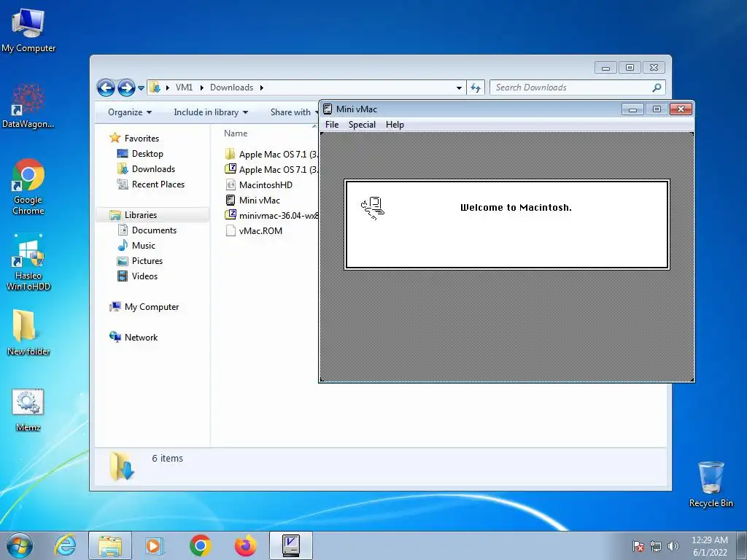Select the Recycle Bin icon
This screenshot has width=747, height=560.
(711, 484)
